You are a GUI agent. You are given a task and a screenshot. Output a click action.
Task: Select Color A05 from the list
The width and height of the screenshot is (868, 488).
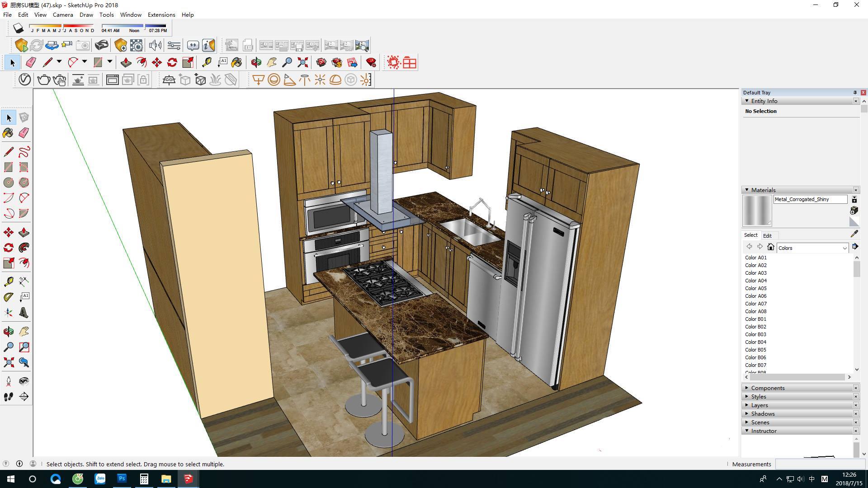(755, 288)
